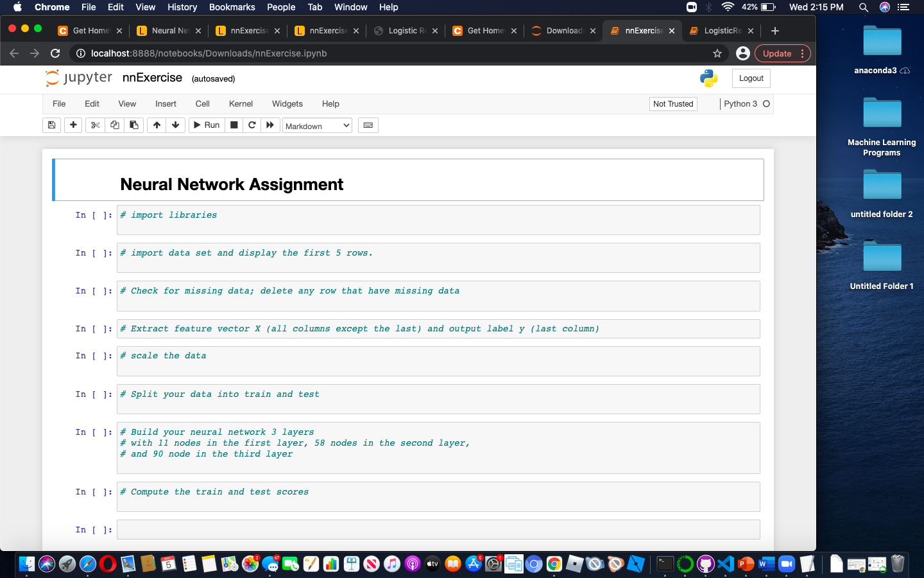The image size is (924, 578).
Task: Open the Markdown cell type dropdown
Action: 317,125
